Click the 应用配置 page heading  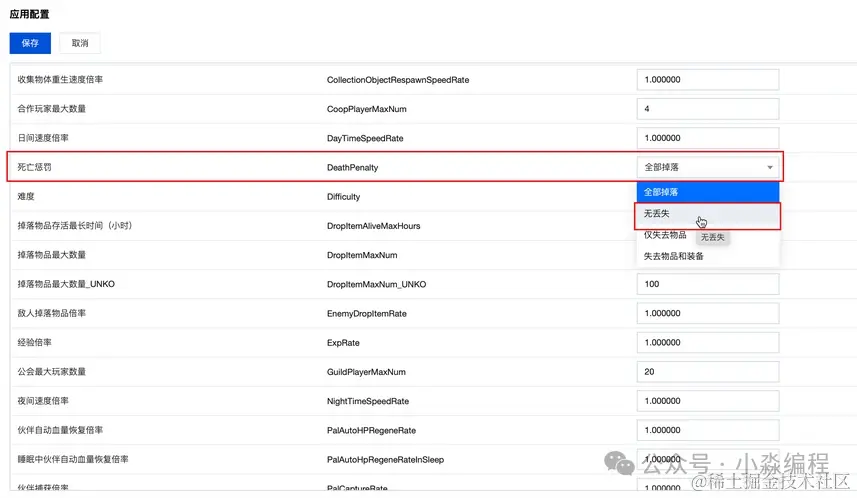30,14
